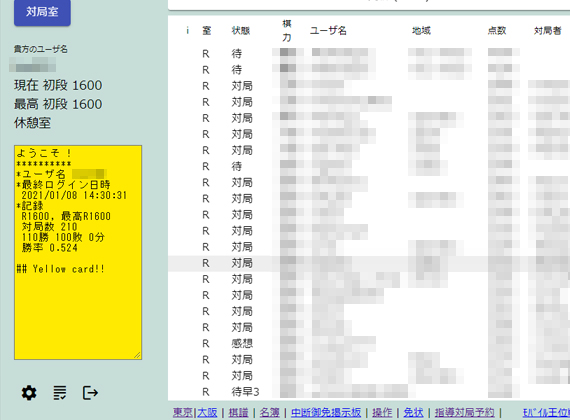This screenshot has height=420, width=570.
Task: Click the 休憩室 label
Action: pyautogui.click(x=32, y=123)
